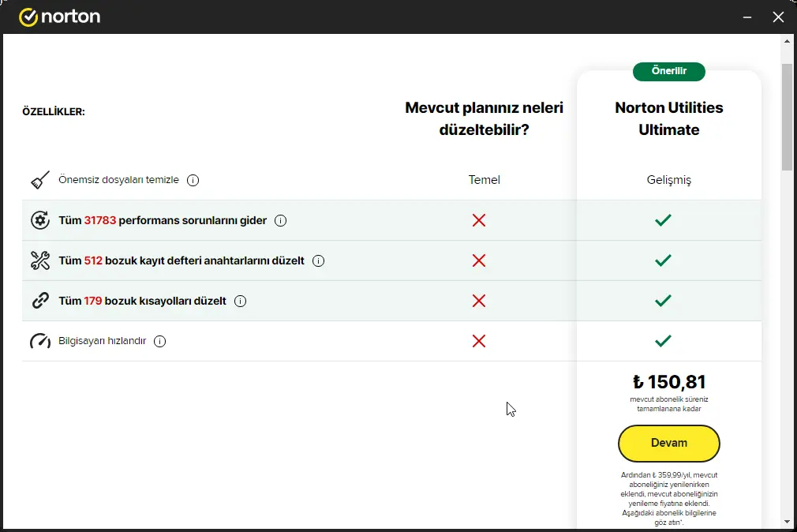The width and height of the screenshot is (797, 532).
Task: Click the scrollbar up arrow
Action: pos(787,41)
